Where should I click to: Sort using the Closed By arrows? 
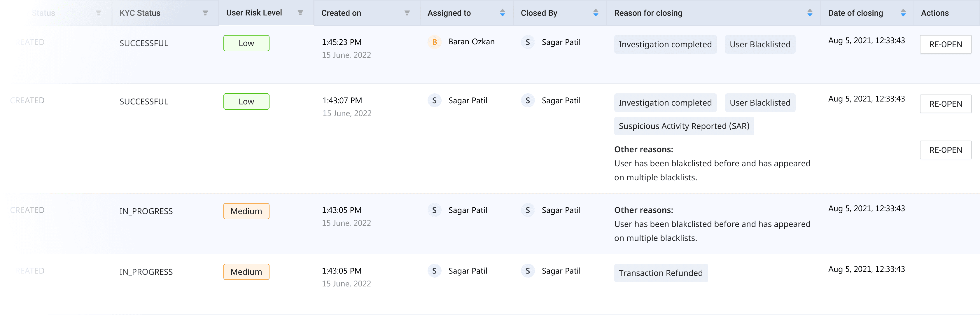[595, 13]
